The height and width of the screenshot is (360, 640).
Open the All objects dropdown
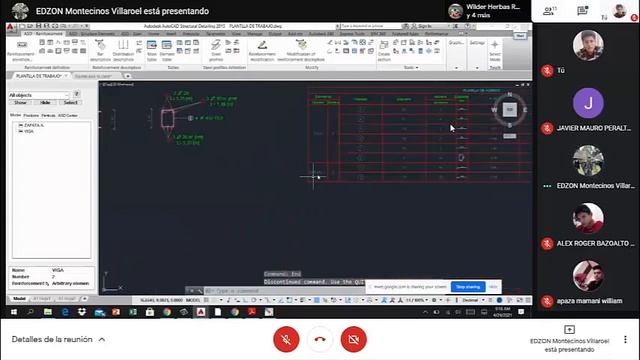pos(39,95)
